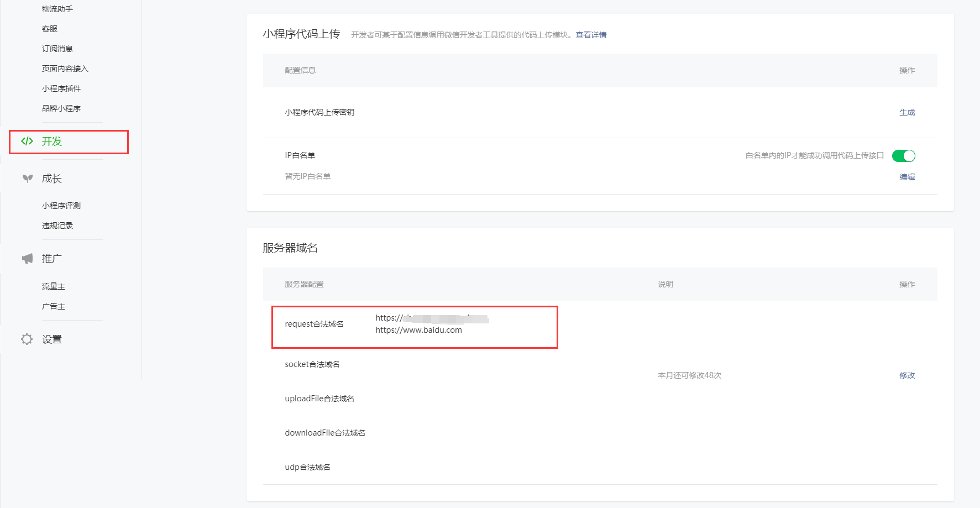Click the 本月还可修改48次 note
980x508 pixels.
pos(689,375)
